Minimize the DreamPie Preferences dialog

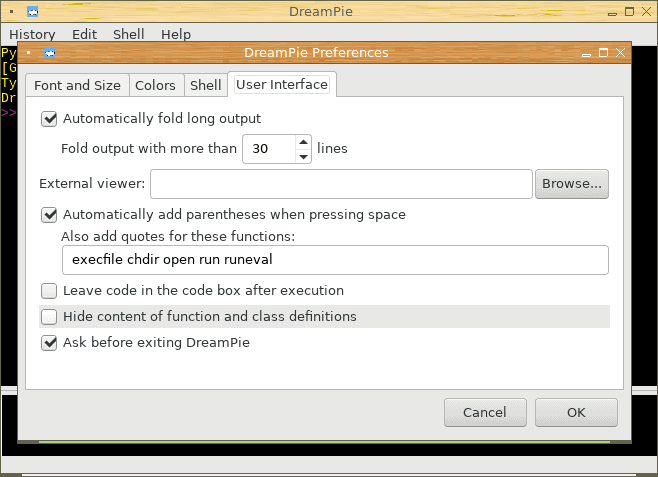tap(587, 53)
